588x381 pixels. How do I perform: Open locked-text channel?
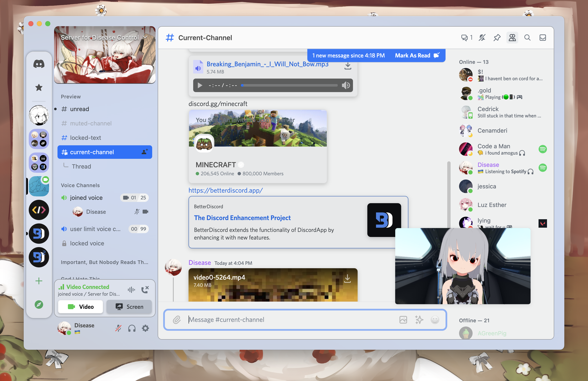(104, 137)
